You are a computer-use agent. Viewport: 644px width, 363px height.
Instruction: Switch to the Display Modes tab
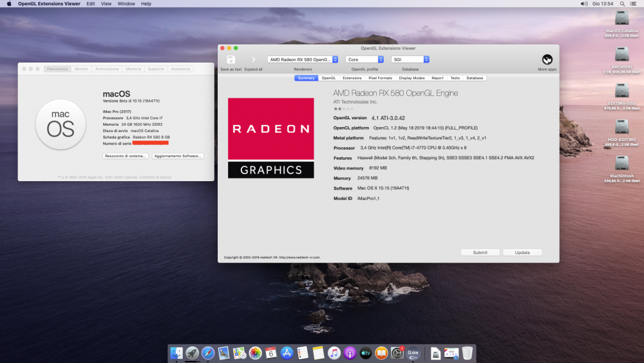point(412,78)
